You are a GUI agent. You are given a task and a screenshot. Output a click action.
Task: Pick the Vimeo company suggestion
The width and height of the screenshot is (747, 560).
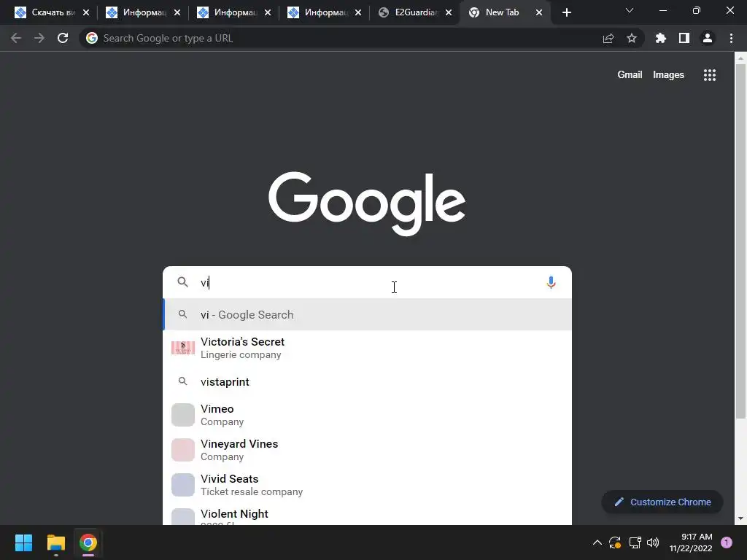(367, 415)
